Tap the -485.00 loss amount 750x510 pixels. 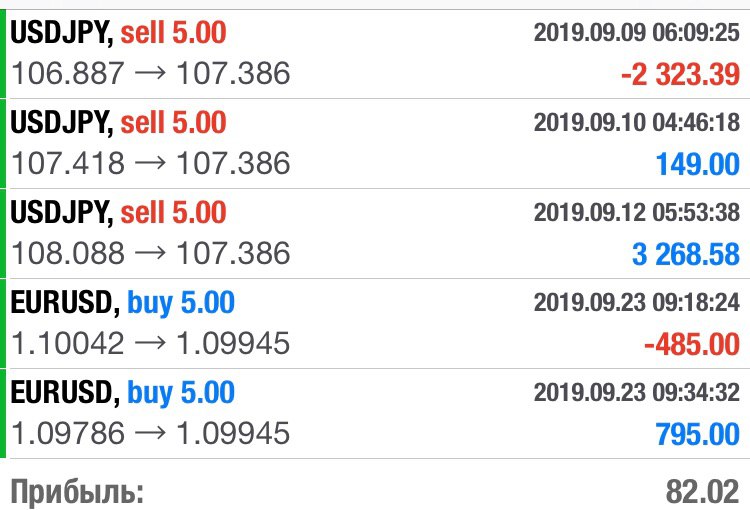(x=692, y=344)
